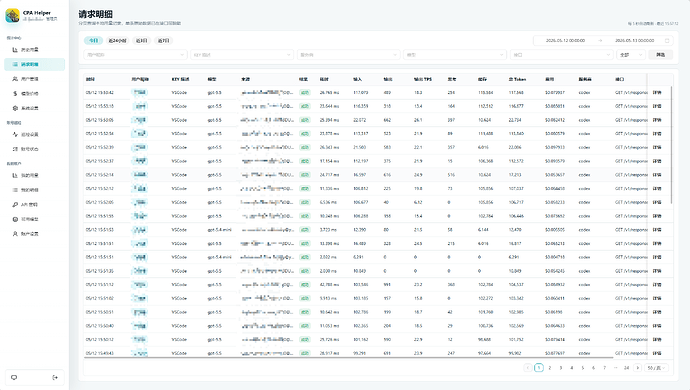The height and width of the screenshot is (390, 690).
Task: Go to page 3 in pagination
Action: point(561,368)
